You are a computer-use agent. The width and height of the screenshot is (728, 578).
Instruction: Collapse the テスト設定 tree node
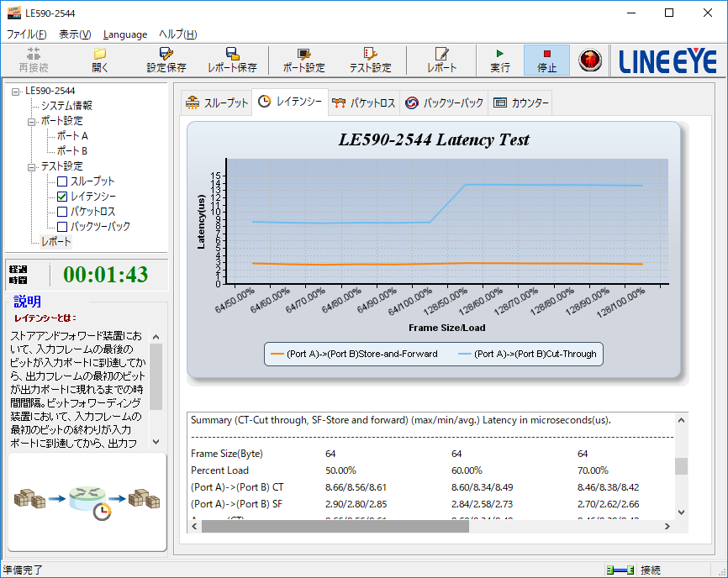tap(32, 167)
